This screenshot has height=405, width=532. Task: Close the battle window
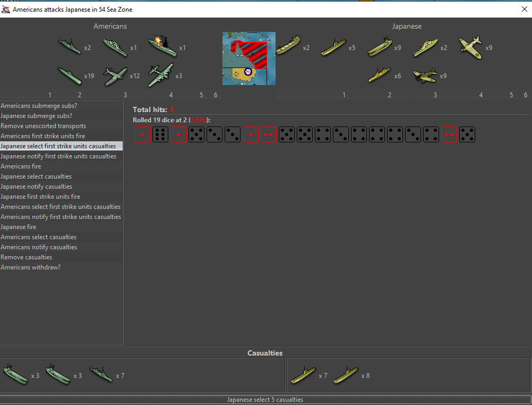(524, 9)
